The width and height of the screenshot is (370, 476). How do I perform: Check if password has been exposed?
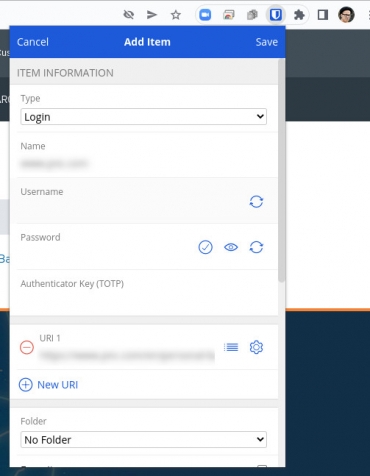205,247
